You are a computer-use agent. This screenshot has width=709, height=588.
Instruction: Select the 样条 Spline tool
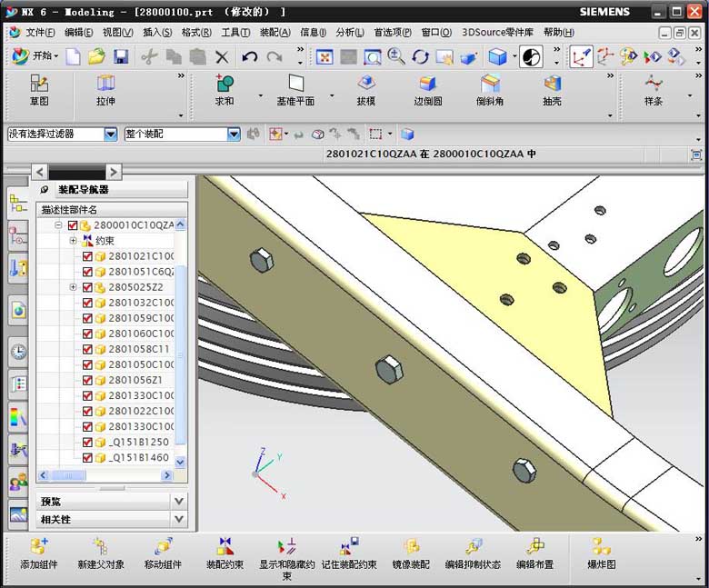654,91
